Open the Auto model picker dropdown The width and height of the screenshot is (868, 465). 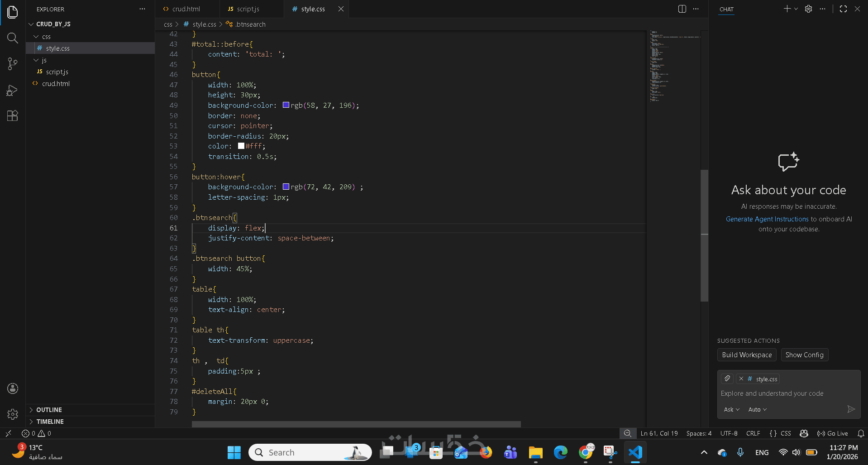click(757, 409)
